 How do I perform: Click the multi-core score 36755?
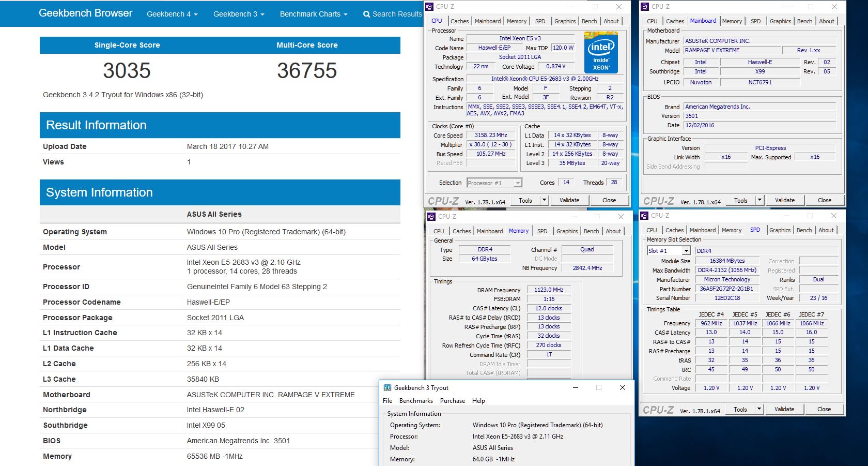307,71
